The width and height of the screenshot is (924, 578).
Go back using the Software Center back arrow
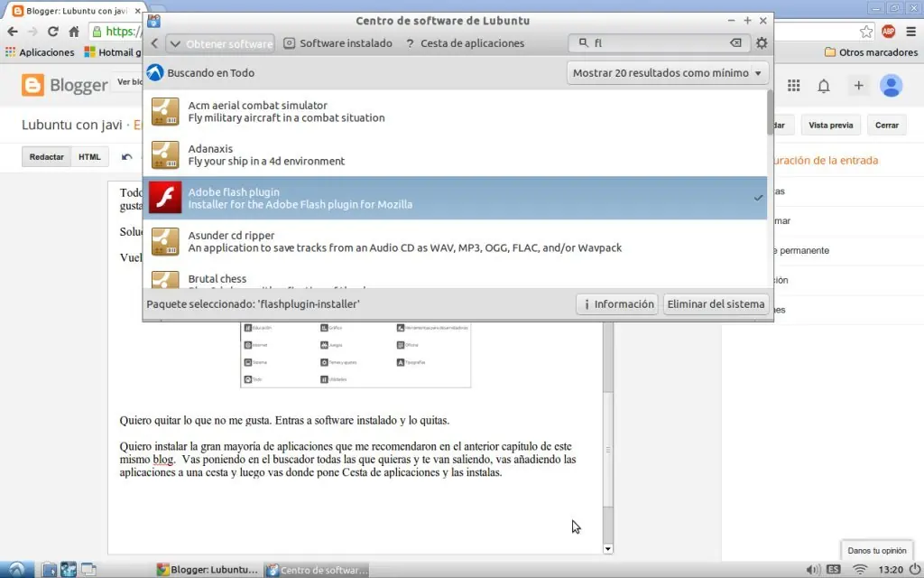(x=154, y=43)
